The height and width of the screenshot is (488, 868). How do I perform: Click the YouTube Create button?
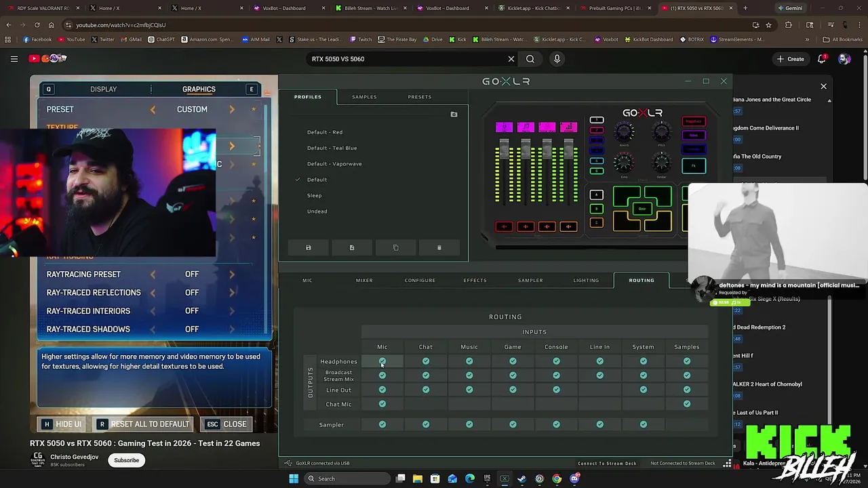[791, 59]
